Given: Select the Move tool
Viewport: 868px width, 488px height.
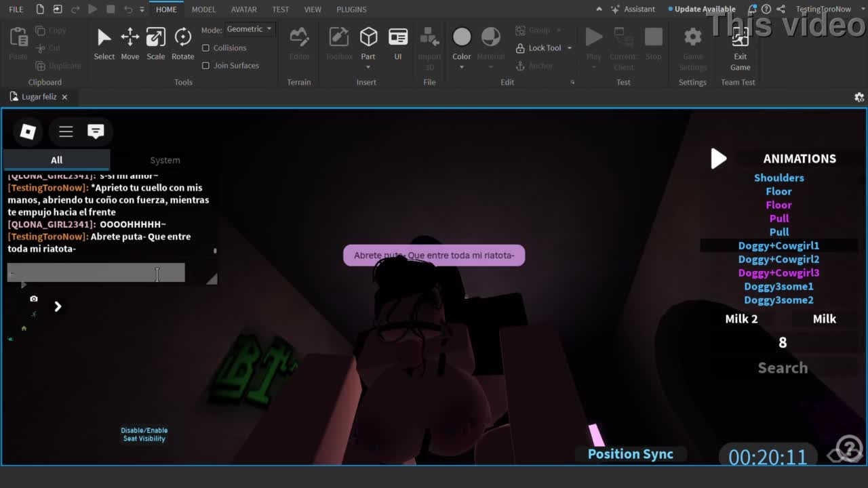Looking at the screenshot, I should (x=130, y=37).
